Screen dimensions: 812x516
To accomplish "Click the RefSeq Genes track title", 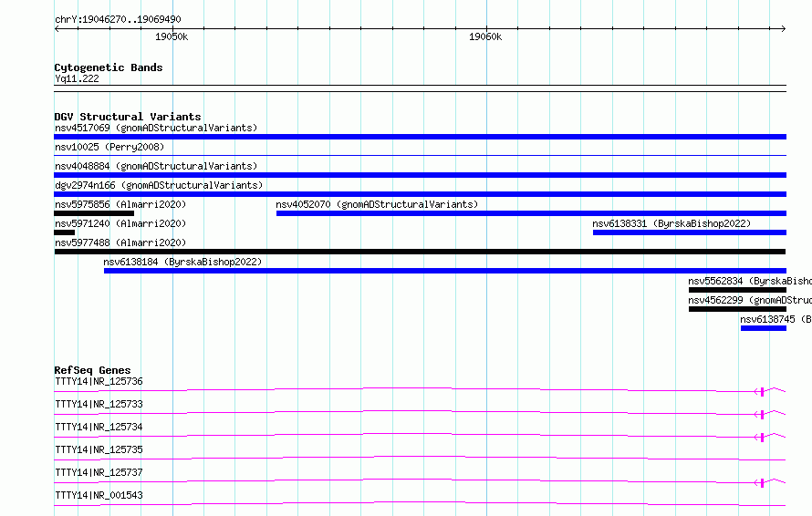I will pyautogui.click(x=92, y=370).
